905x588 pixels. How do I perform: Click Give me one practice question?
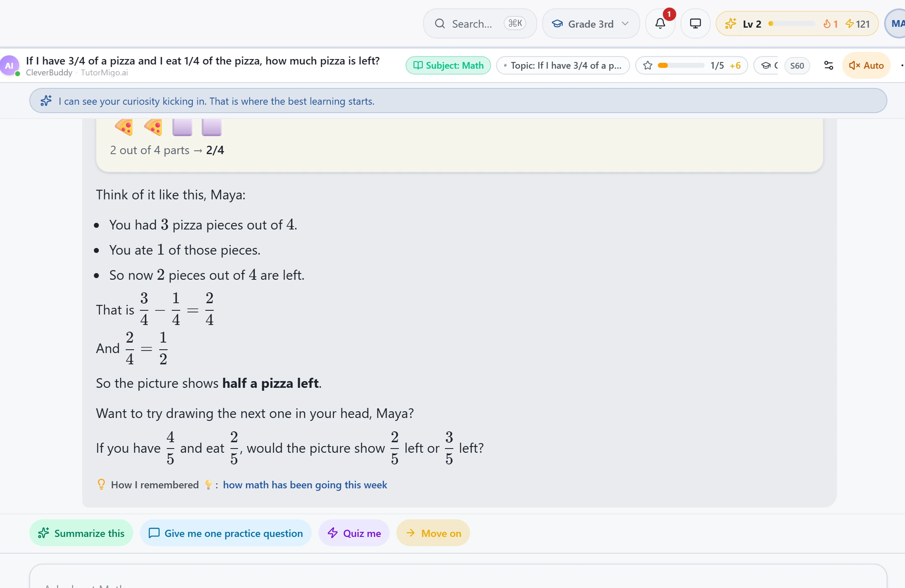(226, 533)
